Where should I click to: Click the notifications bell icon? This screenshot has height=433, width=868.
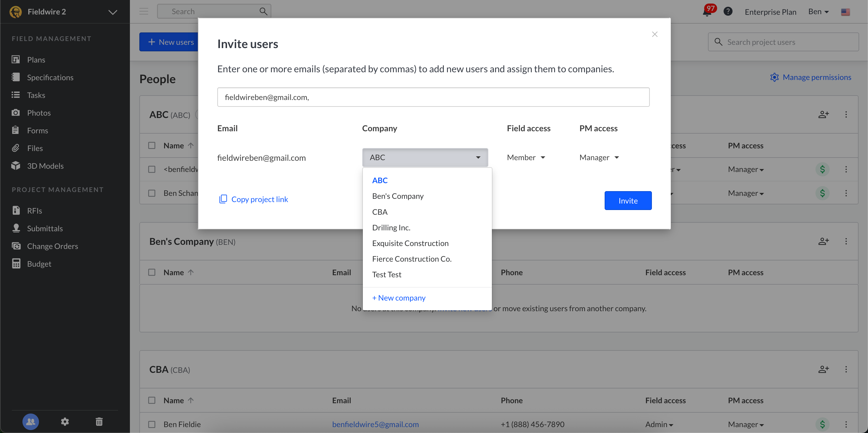coord(707,12)
